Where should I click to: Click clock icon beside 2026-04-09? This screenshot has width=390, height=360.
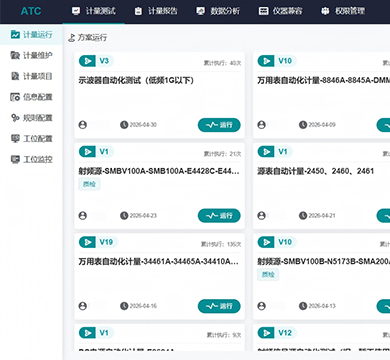303,125
